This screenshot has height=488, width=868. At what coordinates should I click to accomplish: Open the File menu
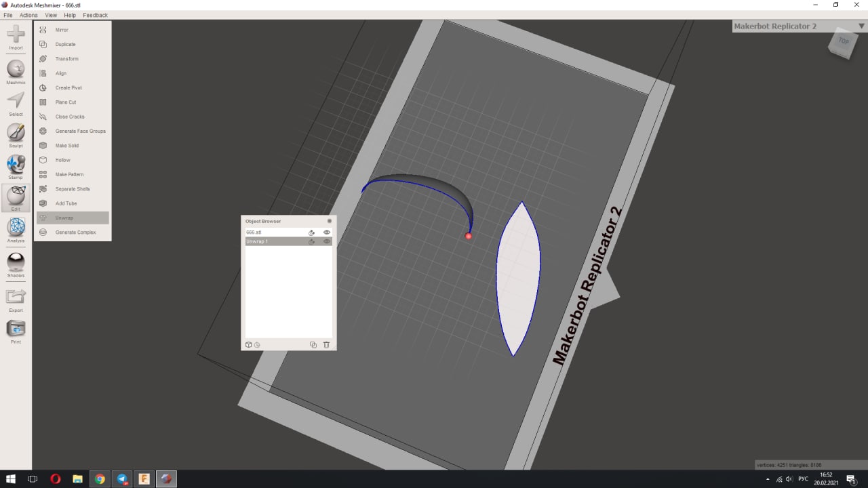pos(8,15)
